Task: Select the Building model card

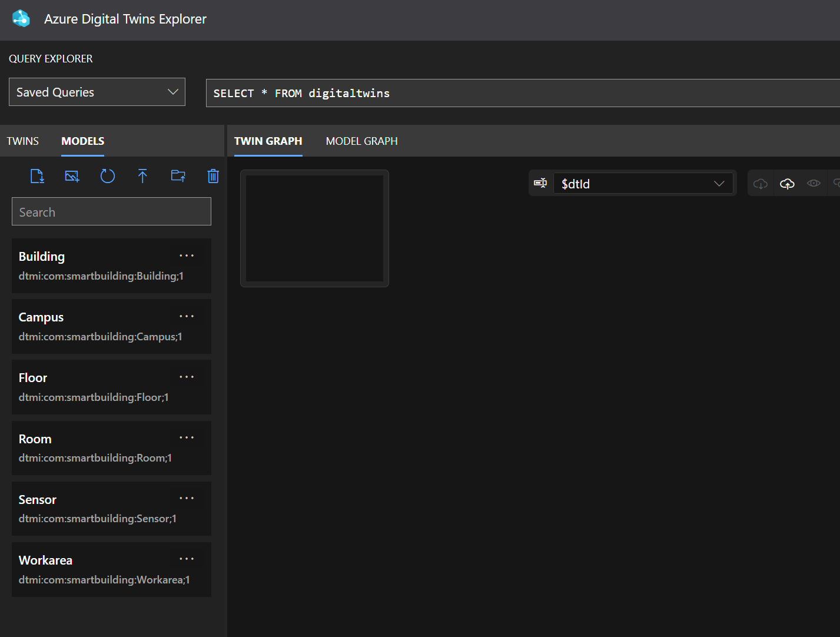Action: 111,266
